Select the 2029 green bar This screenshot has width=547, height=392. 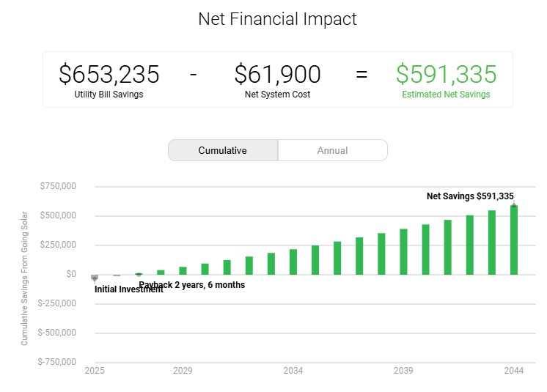click(183, 271)
